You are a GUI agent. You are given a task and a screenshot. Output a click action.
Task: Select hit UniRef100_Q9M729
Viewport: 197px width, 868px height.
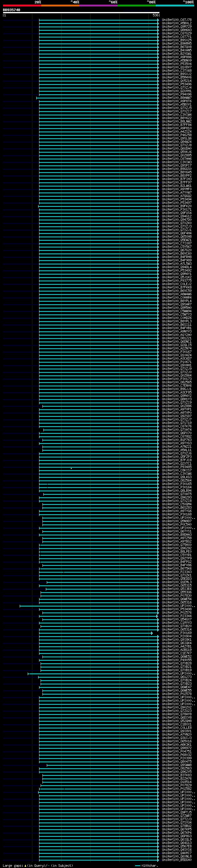(176, 26)
